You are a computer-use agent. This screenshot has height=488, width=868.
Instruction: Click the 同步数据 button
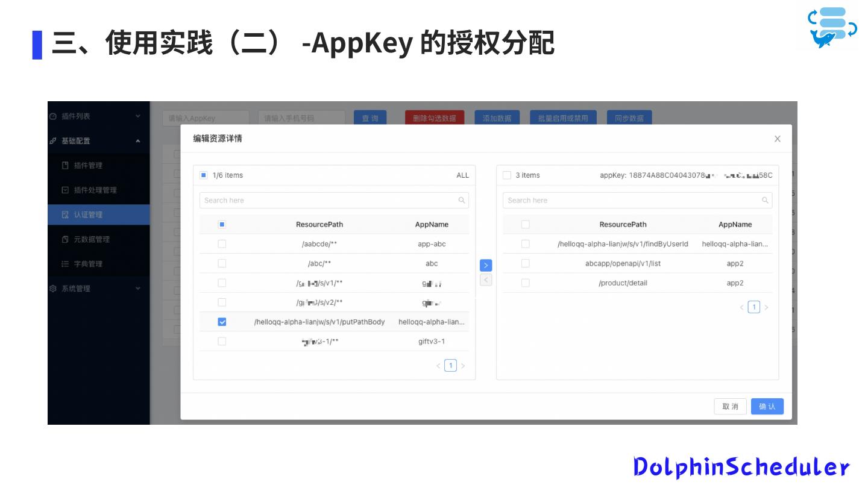(629, 118)
